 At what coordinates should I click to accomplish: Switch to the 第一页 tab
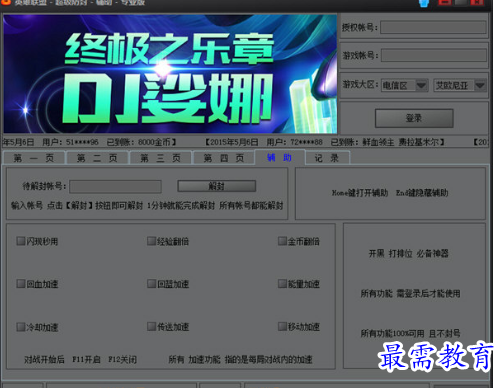(34, 158)
